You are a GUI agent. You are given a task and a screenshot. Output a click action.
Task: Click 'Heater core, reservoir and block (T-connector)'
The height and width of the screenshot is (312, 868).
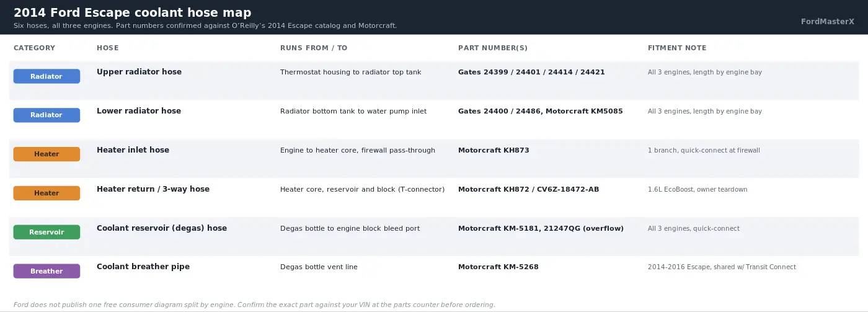tap(362, 190)
